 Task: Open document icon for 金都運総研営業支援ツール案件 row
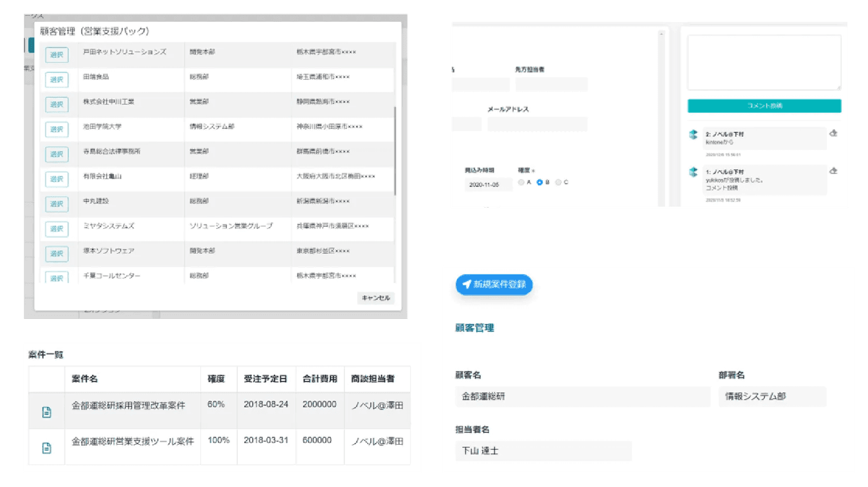click(47, 448)
